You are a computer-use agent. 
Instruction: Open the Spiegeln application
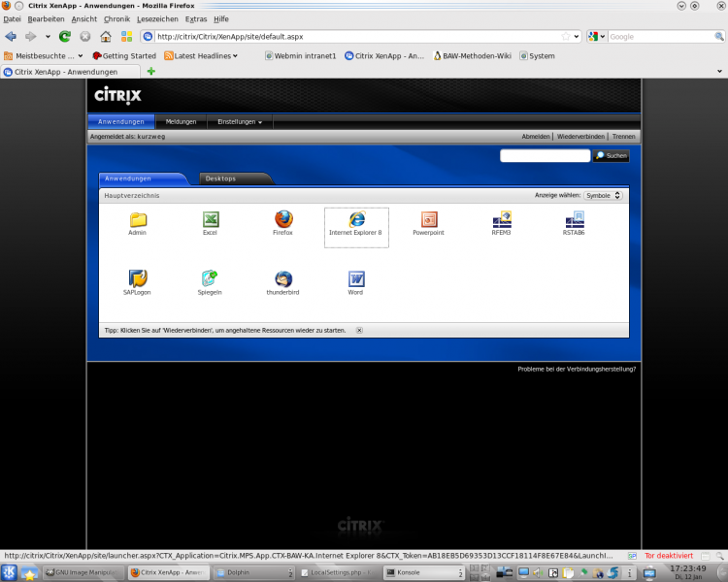[210, 282]
